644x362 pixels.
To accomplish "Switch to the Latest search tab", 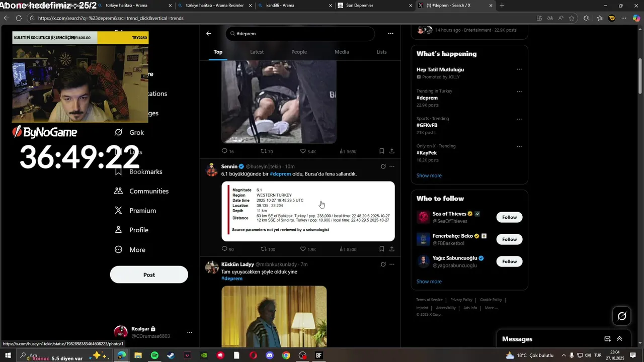I will [257, 52].
